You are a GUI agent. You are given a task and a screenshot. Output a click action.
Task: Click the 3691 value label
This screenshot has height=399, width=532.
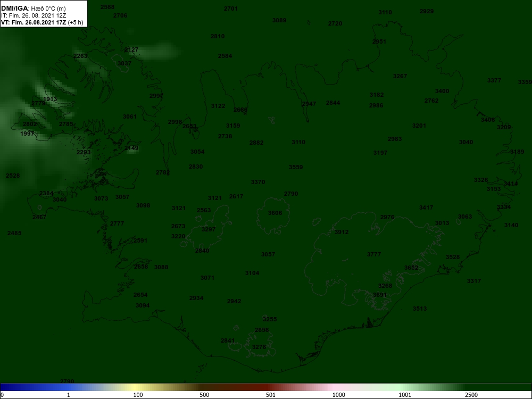pos(380,295)
